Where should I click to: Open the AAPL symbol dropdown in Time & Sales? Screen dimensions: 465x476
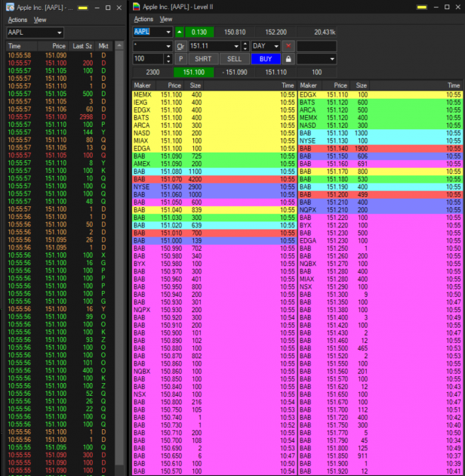coord(60,32)
